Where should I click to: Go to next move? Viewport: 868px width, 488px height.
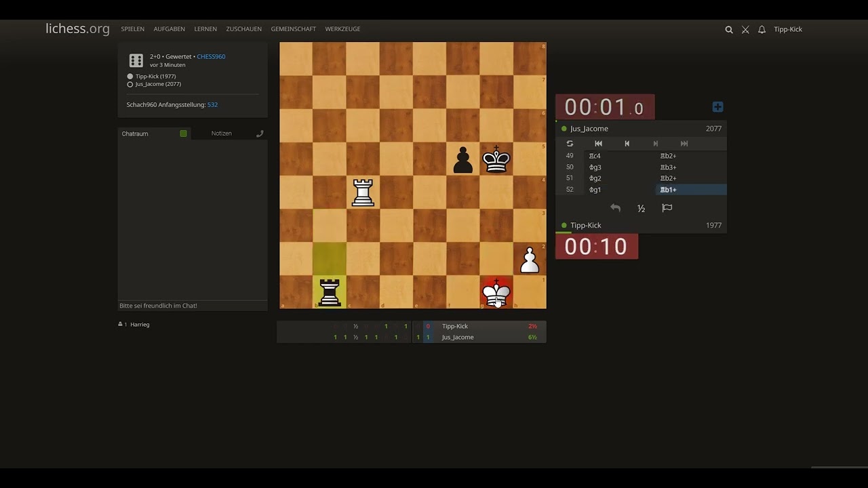(655, 144)
